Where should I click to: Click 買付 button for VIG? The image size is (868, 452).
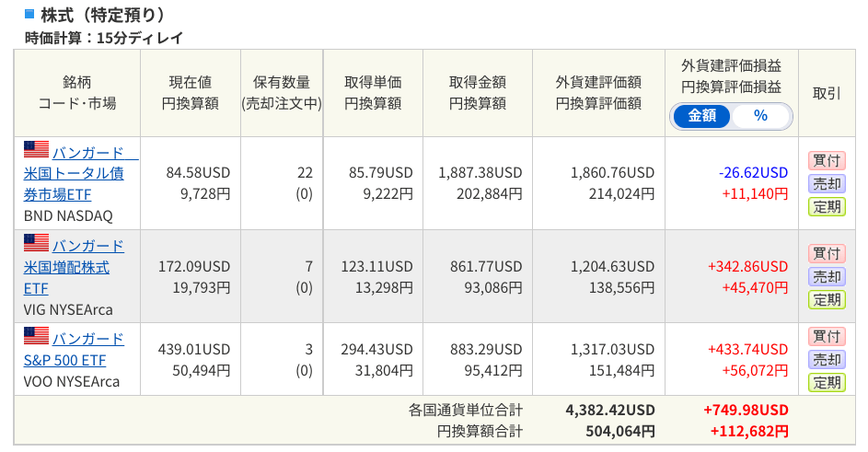click(x=827, y=254)
